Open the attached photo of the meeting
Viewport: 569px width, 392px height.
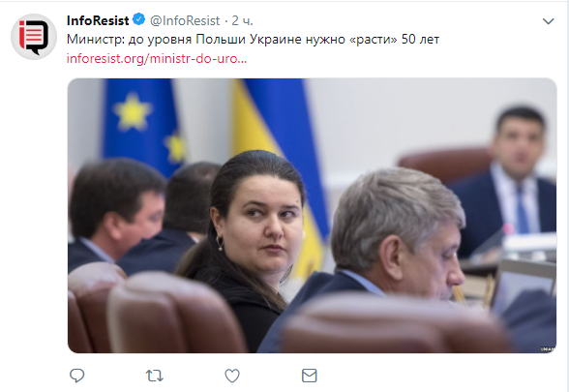point(312,216)
